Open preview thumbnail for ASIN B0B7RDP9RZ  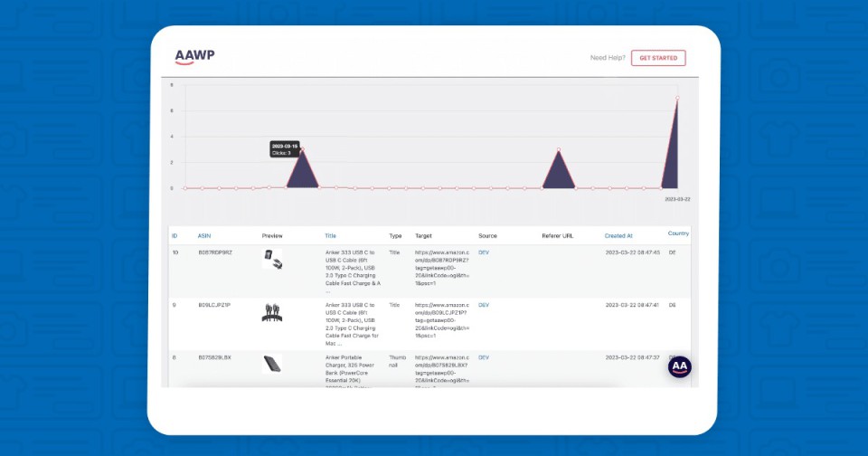point(272,260)
